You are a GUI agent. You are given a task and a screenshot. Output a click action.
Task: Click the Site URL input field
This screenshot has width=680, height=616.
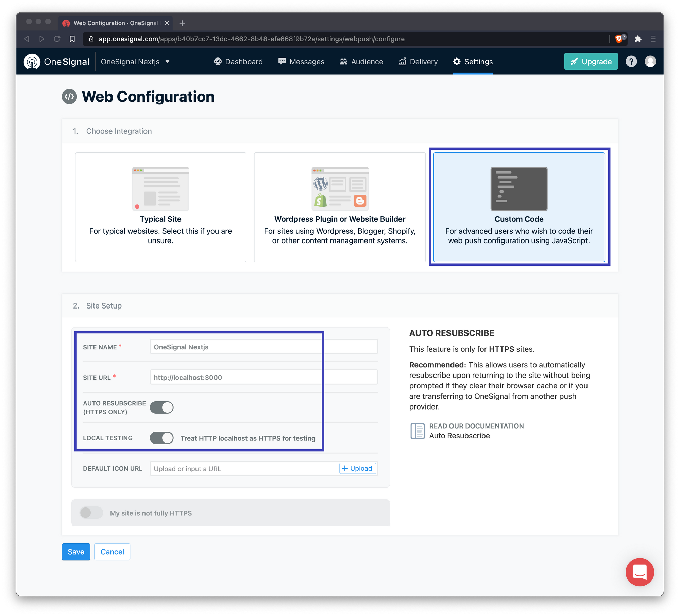[x=264, y=377]
